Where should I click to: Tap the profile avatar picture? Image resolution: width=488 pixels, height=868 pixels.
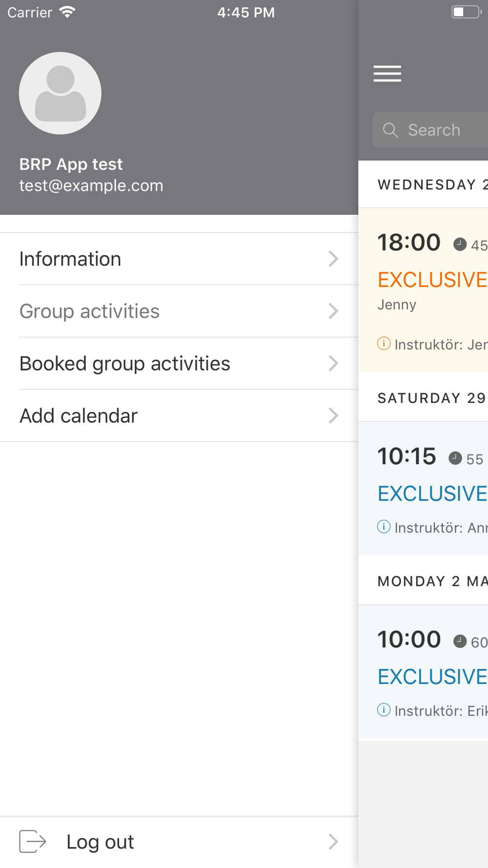coord(60,93)
